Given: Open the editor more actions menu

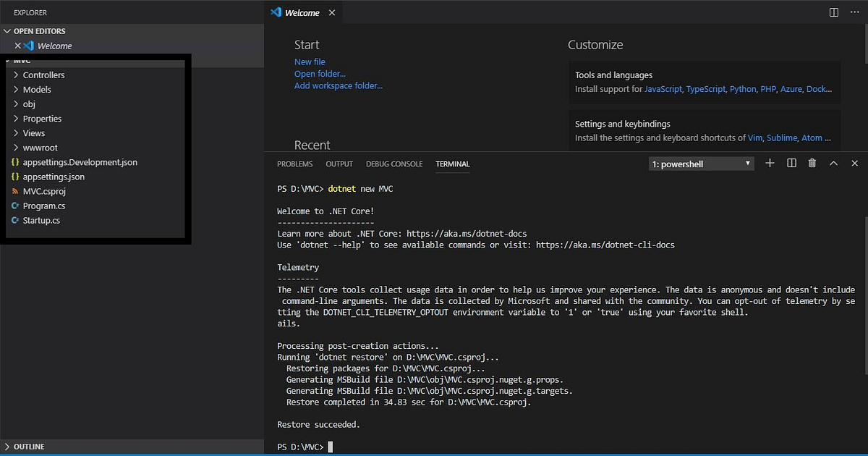Looking at the screenshot, I should click(854, 12).
